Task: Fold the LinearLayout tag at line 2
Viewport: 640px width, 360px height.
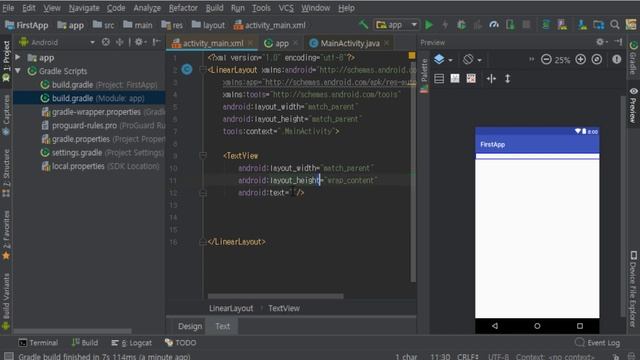Action: point(202,70)
